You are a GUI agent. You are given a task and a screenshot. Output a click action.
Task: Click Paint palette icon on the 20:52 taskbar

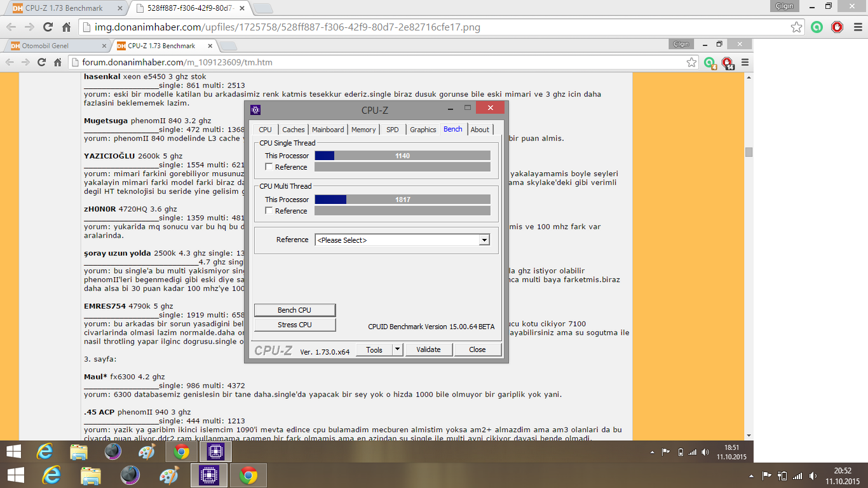pos(169,475)
